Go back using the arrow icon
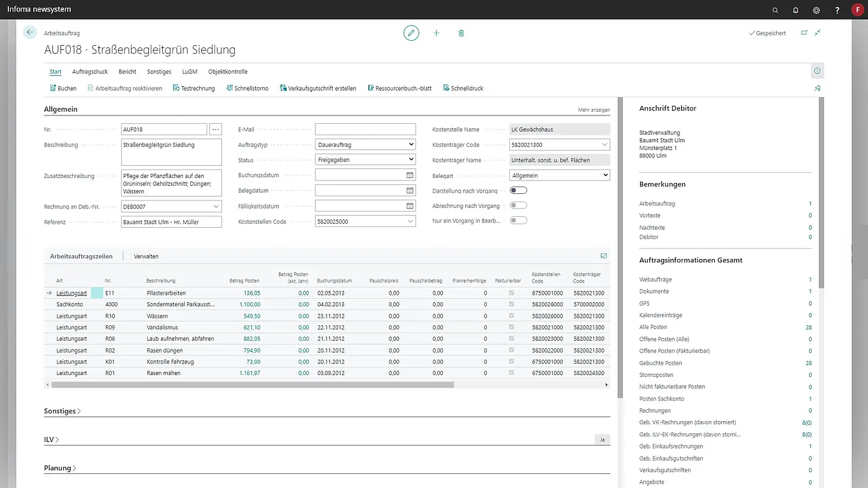The height and width of the screenshot is (488, 868). coord(30,33)
